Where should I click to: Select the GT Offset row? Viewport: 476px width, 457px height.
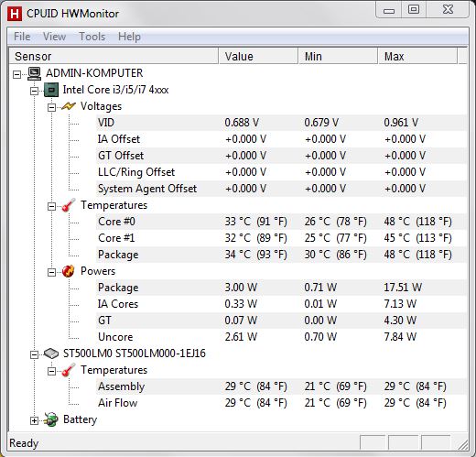281,156
